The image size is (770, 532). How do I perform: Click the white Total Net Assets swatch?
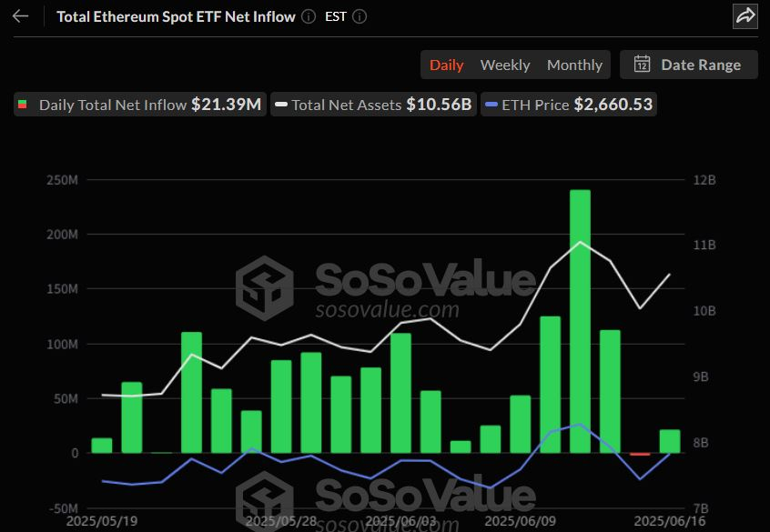(x=281, y=105)
